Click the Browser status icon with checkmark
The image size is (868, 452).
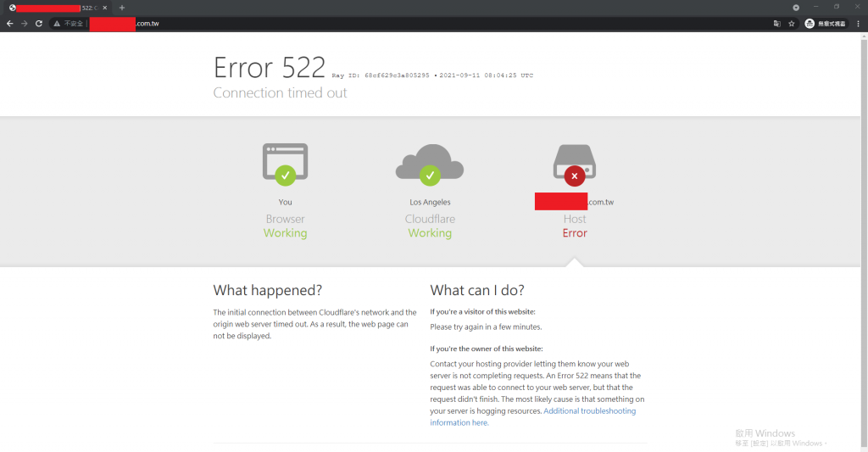pyautogui.click(x=285, y=164)
